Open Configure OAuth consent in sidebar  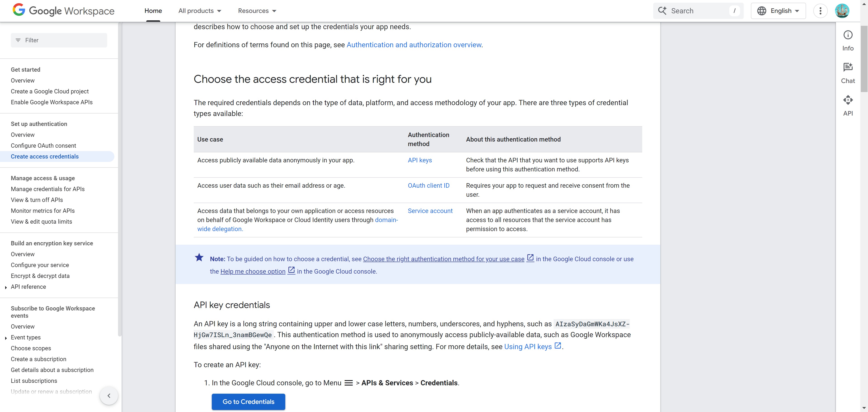click(43, 146)
